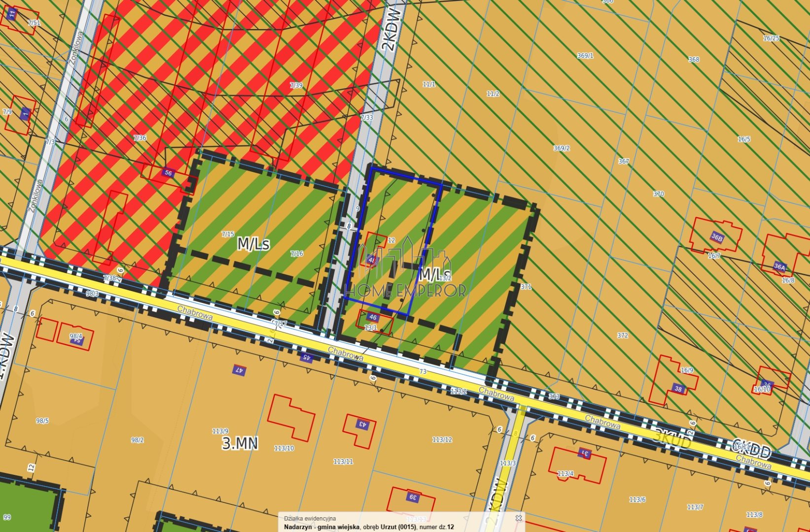Viewport: 810px width, 532px height.
Task: Select parcel number 16/5
Action: coord(744,139)
